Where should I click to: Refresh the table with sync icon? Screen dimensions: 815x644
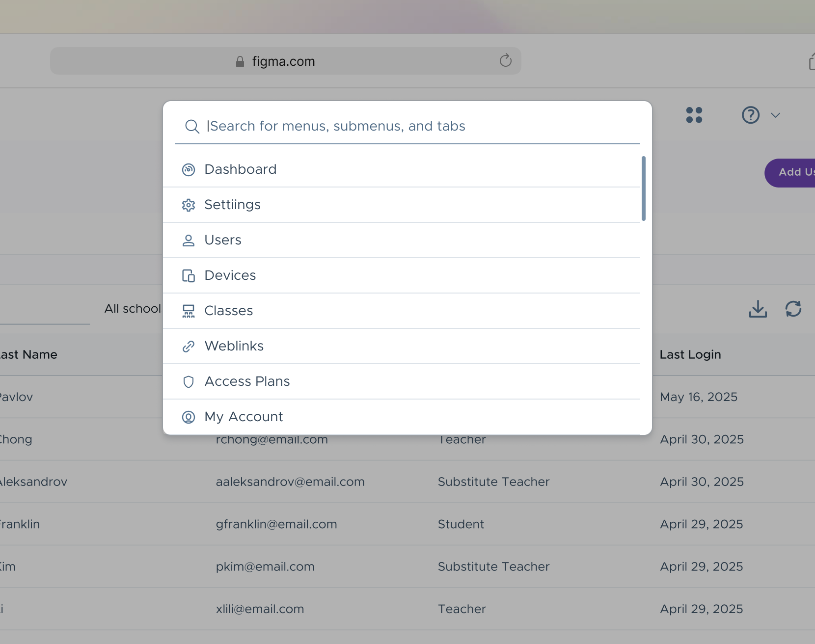coord(793,309)
